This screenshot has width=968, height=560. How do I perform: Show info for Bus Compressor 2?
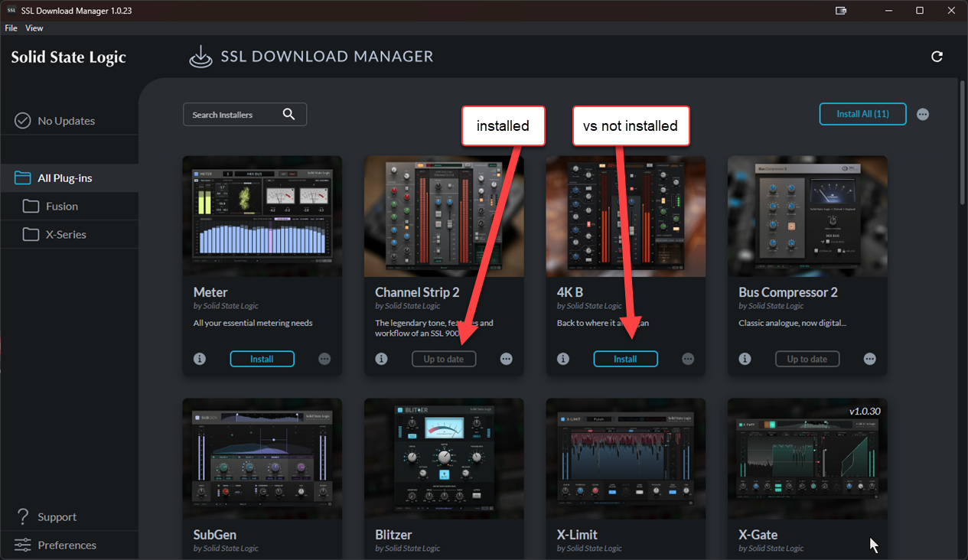[x=745, y=359]
